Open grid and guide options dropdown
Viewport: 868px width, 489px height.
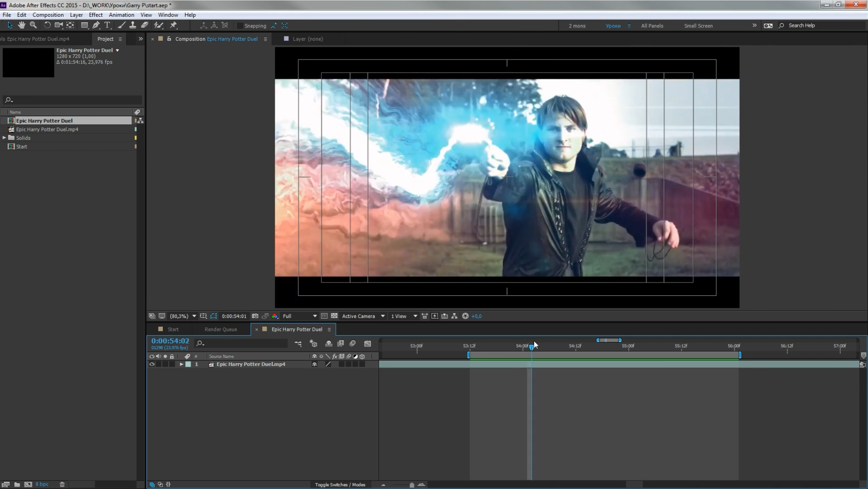pyautogui.click(x=204, y=316)
